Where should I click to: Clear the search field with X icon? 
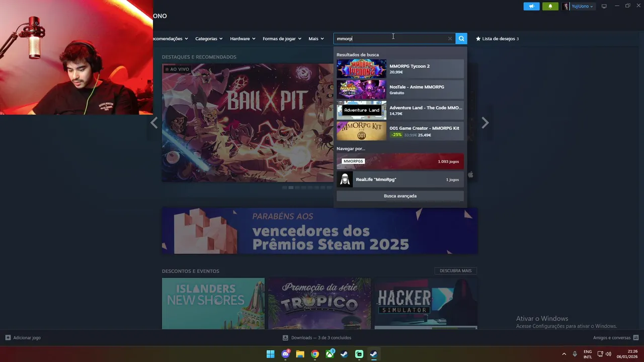(450, 39)
